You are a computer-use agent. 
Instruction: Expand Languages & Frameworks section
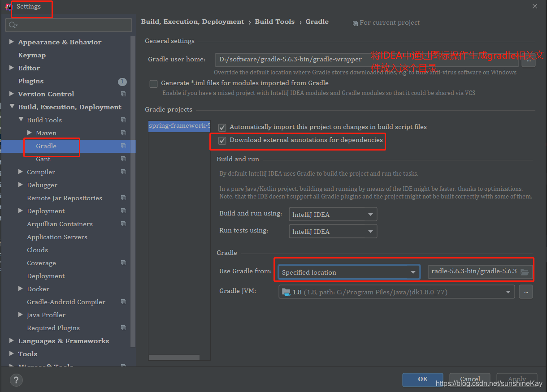pyautogui.click(x=12, y=341)
